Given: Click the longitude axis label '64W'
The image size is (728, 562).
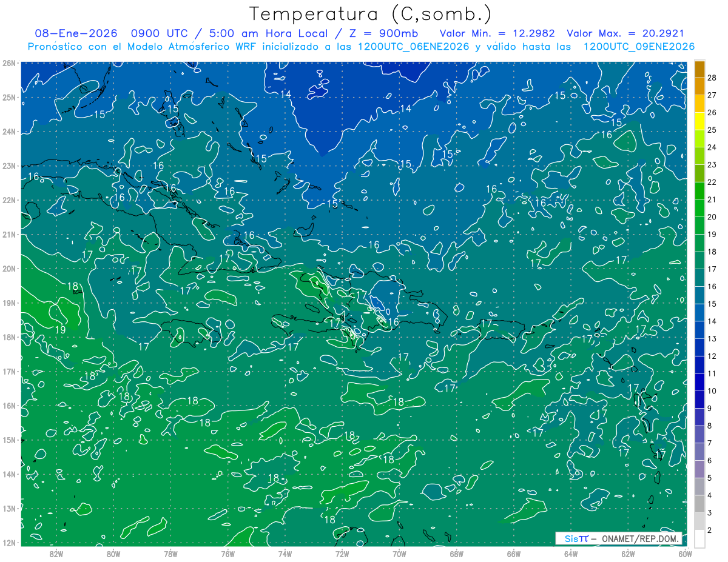Looking at the screenshot, I should point(571,554).
